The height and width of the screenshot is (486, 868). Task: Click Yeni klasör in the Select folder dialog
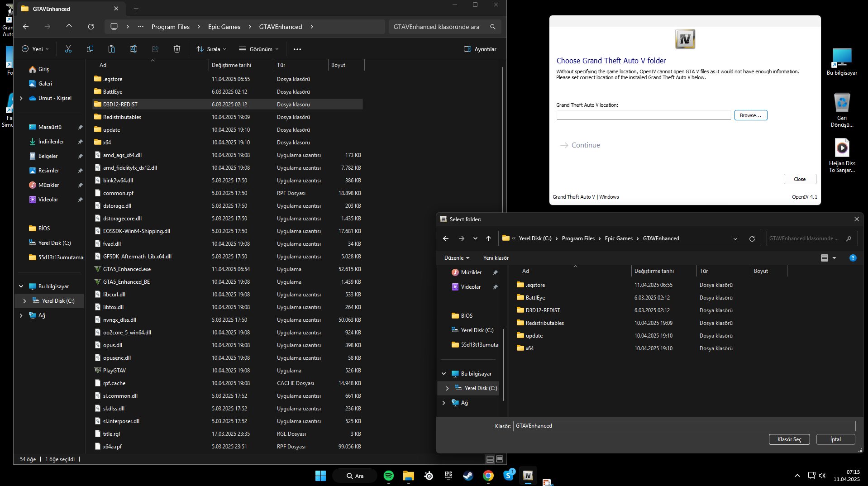496,258
